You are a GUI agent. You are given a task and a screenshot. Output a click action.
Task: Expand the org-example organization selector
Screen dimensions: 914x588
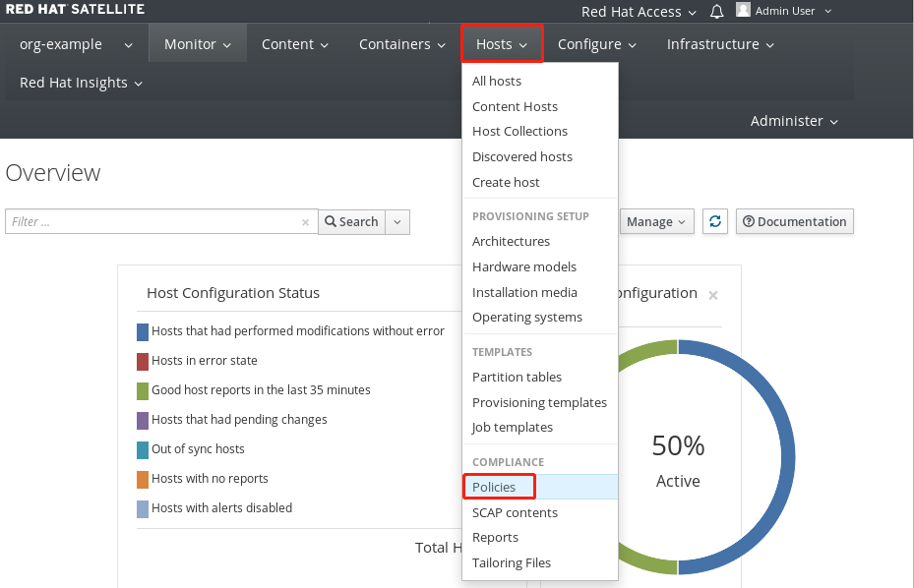pyautogui.click(x=75, y=44)
